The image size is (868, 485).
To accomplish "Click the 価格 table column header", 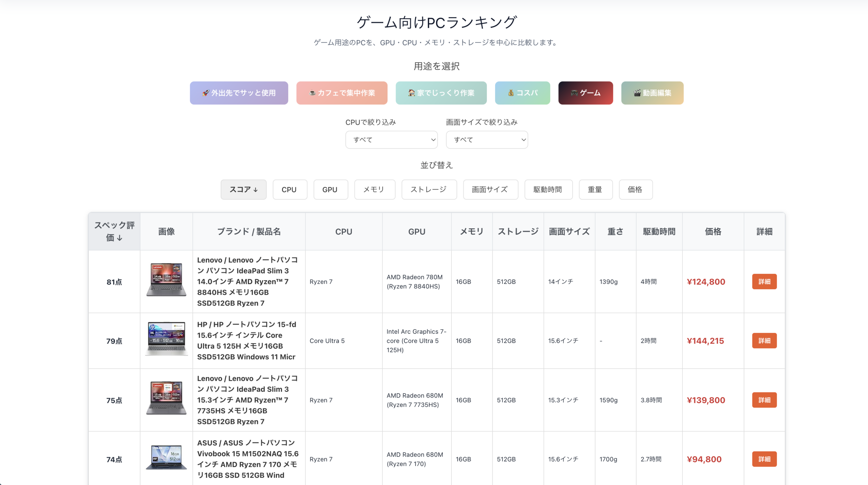I will tap(713, 231).
